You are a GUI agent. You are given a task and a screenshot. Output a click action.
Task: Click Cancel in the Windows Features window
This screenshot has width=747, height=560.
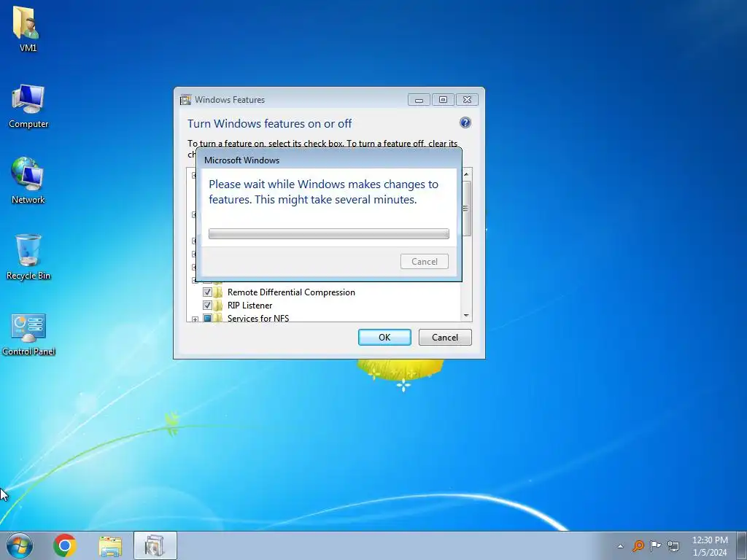[x=445, y=337]
